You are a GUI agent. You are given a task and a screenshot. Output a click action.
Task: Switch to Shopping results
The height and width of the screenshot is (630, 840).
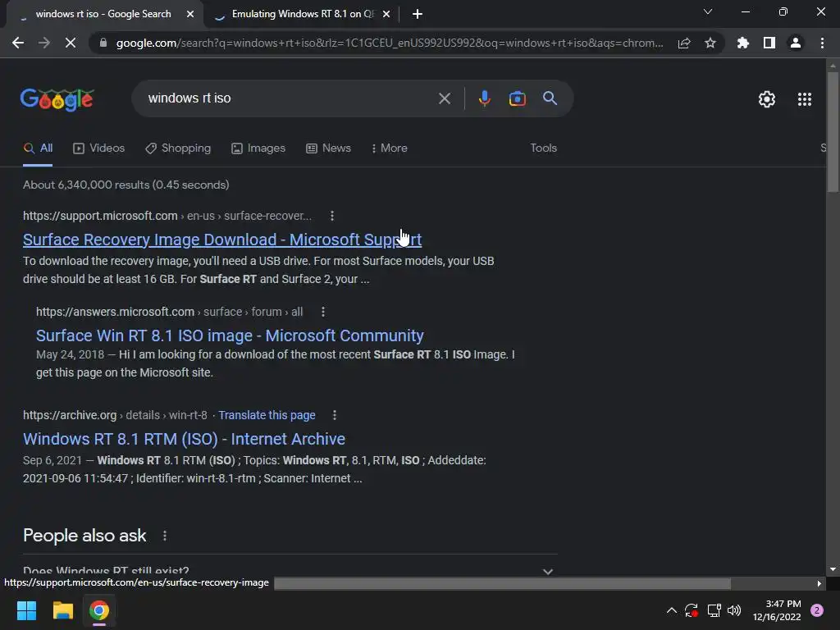[178, 148]
